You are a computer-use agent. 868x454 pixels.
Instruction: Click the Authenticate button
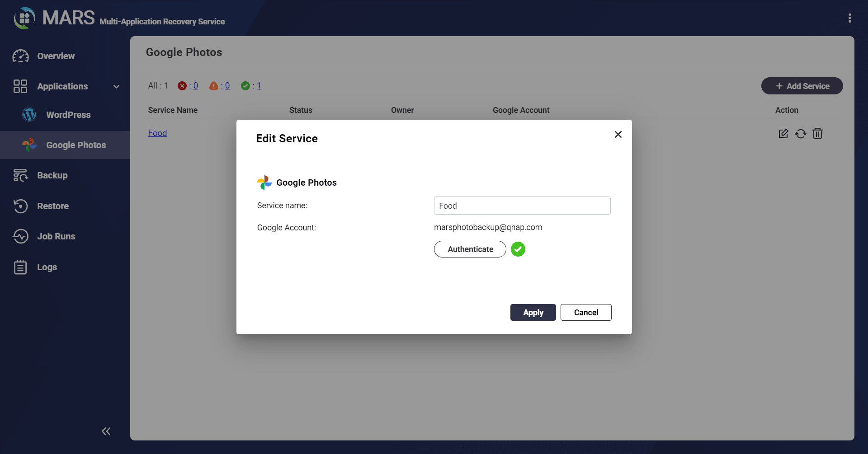(470, 249)
